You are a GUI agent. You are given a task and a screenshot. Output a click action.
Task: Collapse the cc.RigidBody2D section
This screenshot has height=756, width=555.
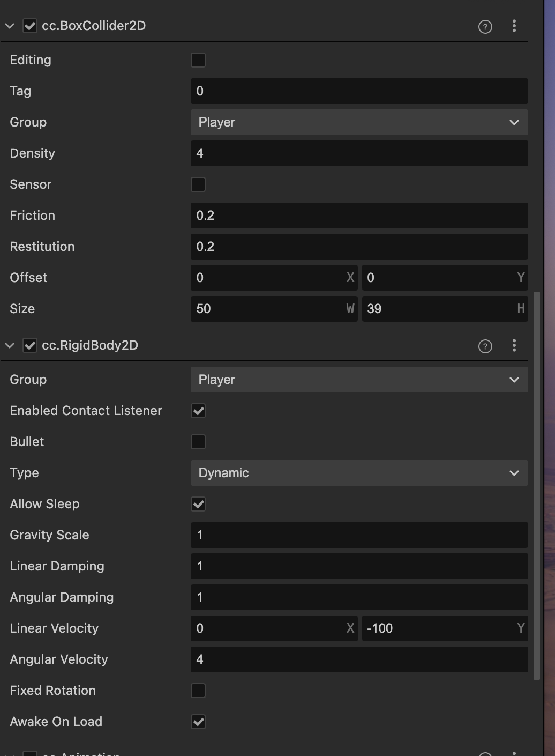click(10, 346)
